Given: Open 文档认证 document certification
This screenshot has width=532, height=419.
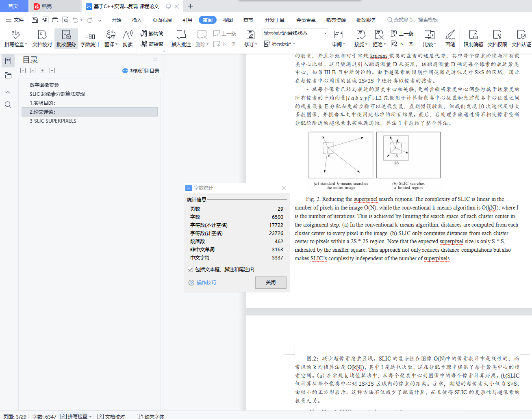Looking at the screenshot, I should click(521, 39).
